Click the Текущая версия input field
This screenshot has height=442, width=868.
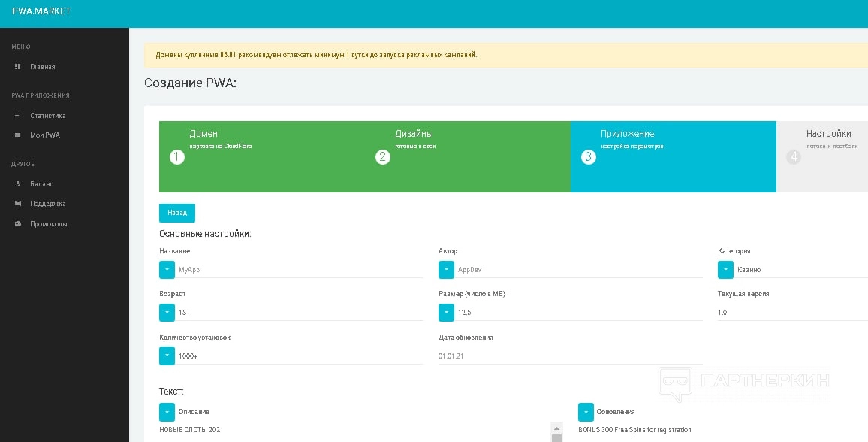(x=788, y=313)
